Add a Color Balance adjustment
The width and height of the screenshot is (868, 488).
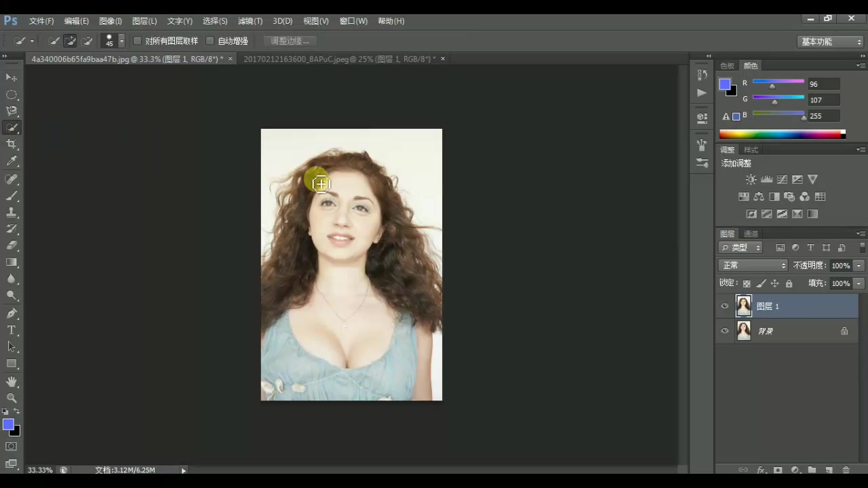coord(759,197)
